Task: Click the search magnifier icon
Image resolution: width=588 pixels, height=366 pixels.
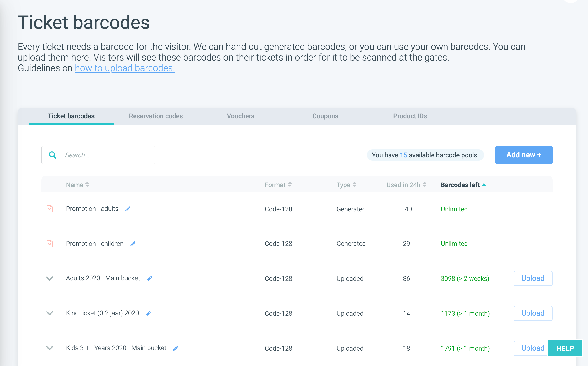Action: pyautogui.click(x=53, y=155)
